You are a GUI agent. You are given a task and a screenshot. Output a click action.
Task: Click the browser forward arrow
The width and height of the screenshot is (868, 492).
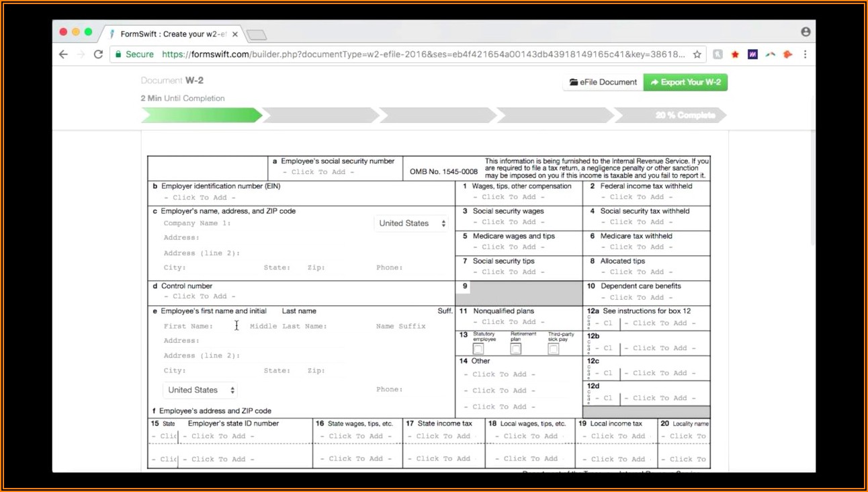click(x=81, y=54)
